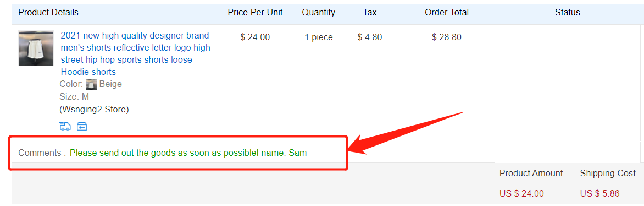The image size is (644, 206).
Task: Click the green buyer comment text
Action: [x=188, y=153]
